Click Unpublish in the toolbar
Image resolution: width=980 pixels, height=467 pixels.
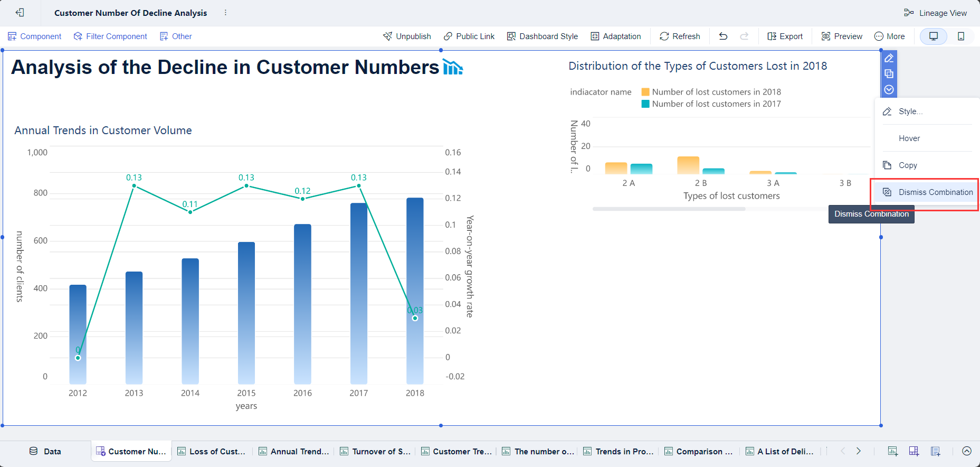407,36
